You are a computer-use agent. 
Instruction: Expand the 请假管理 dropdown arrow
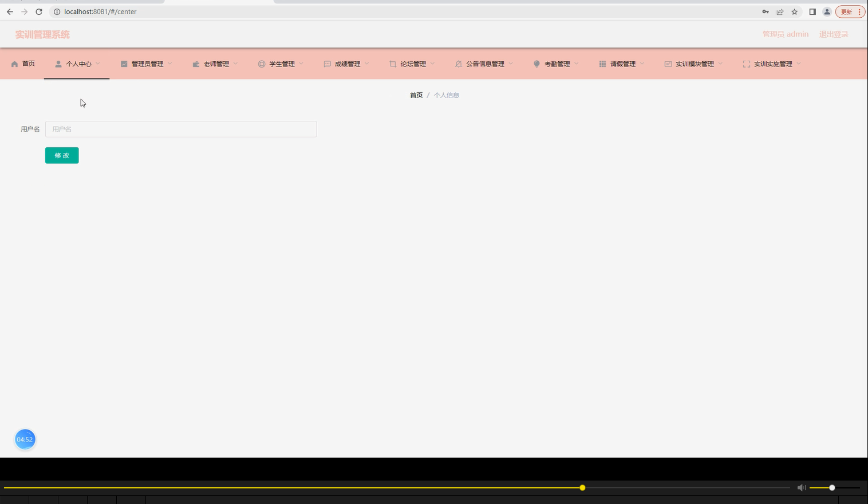click(x=642, y=64)
